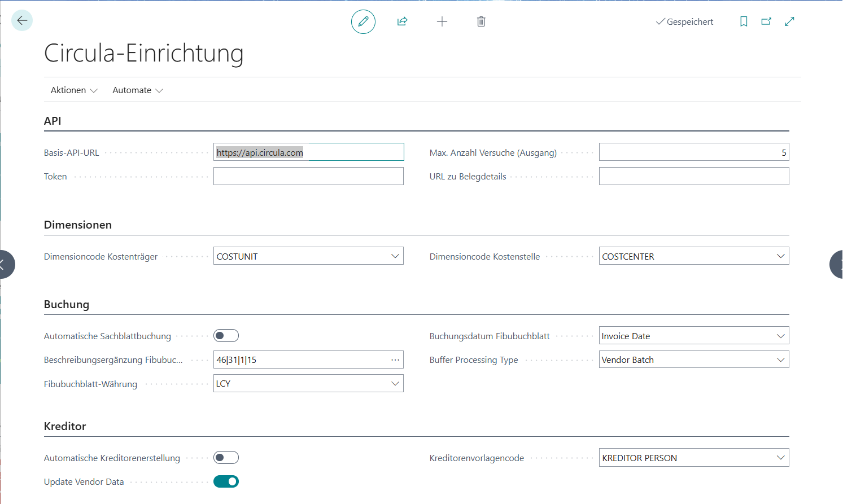Click the trash delete icon
Screen dimensions: 843x504
[x=481, y=21]
